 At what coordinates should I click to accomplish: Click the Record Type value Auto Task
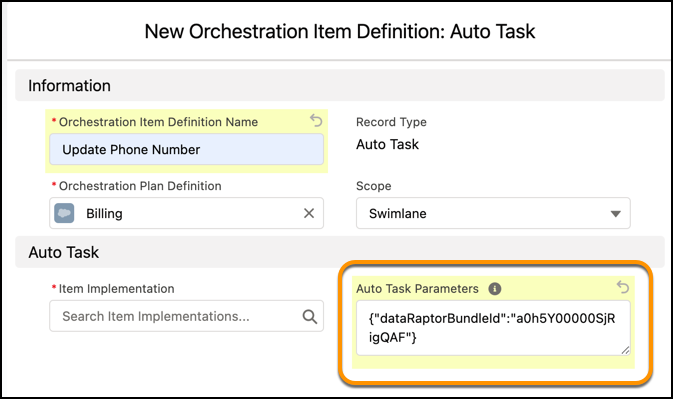387,145
